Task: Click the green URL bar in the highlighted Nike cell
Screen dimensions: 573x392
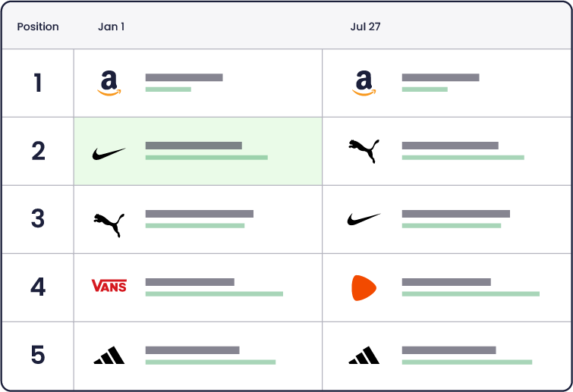Action: [x=206, y=158]
